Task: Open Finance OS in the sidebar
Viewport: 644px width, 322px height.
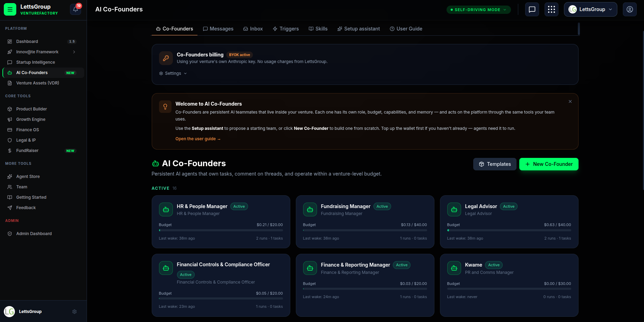Action: [x=43, y=130]
